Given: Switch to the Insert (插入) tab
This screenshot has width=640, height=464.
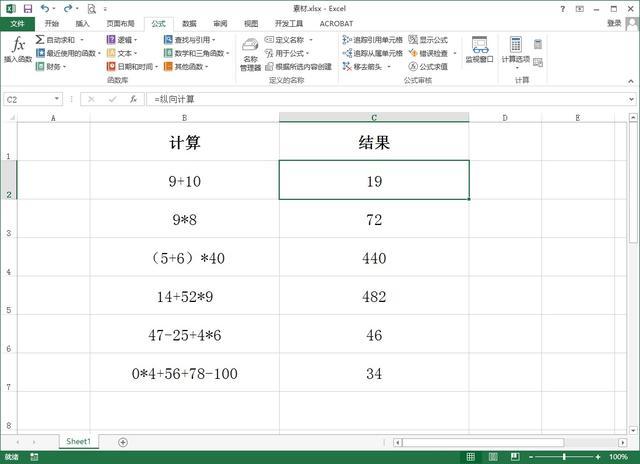Looking at the screenshot, I should 82,24.
